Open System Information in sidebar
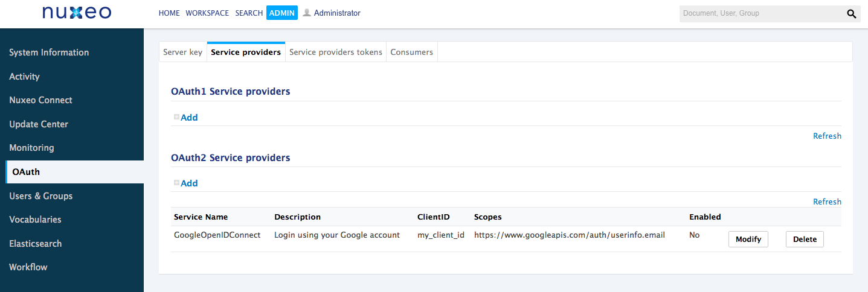Viewport: 868px width, 292px height. click(49, 52)
